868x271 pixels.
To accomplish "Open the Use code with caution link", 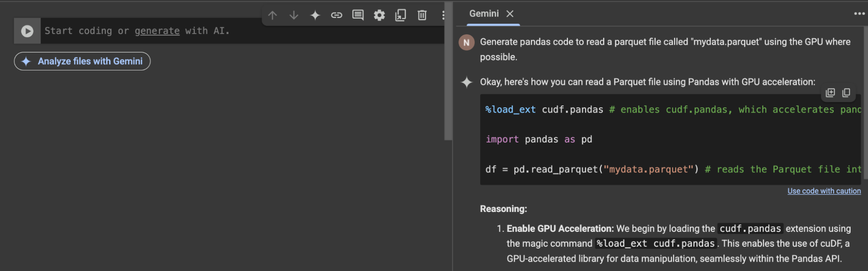I will pyautogui.click(x=824, y=191).
